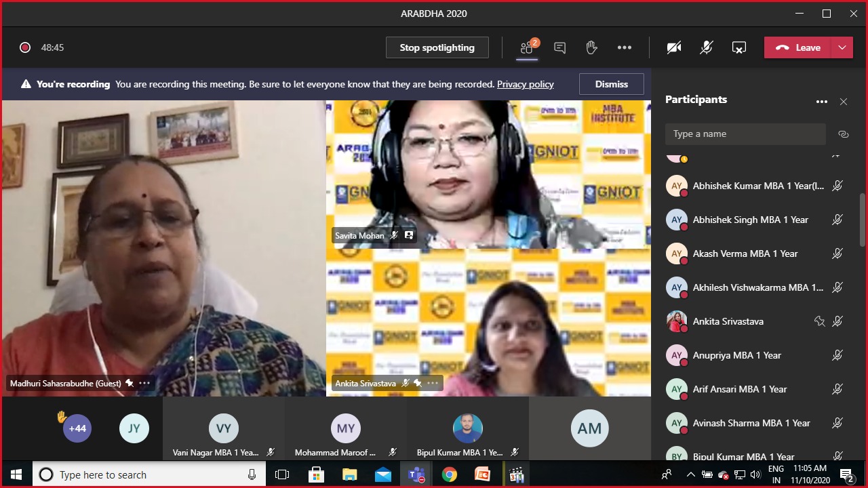
Task: Open the show participants icon
Action: pos(527,47)
